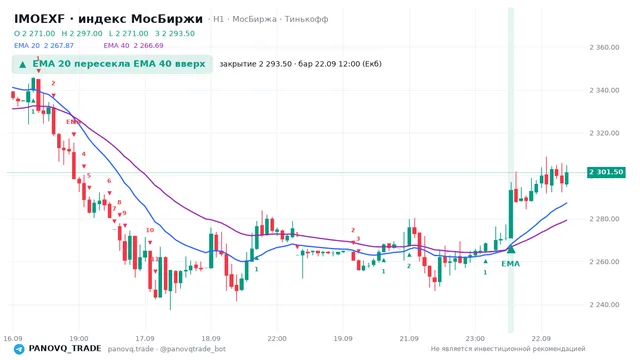
Task: Click the 19:00 time axis label
Action: 79,338
